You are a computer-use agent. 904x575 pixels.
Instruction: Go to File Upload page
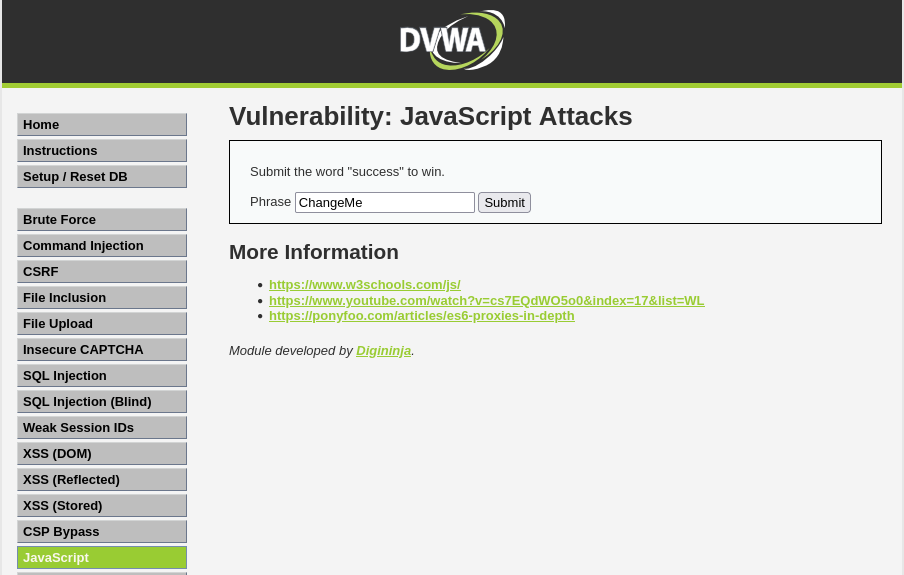tap(101, 323)
